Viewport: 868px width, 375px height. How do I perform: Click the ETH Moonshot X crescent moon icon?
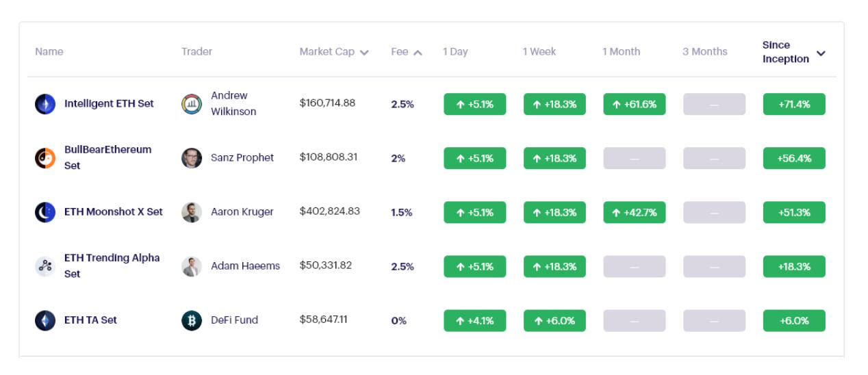(x=44, y=212)
